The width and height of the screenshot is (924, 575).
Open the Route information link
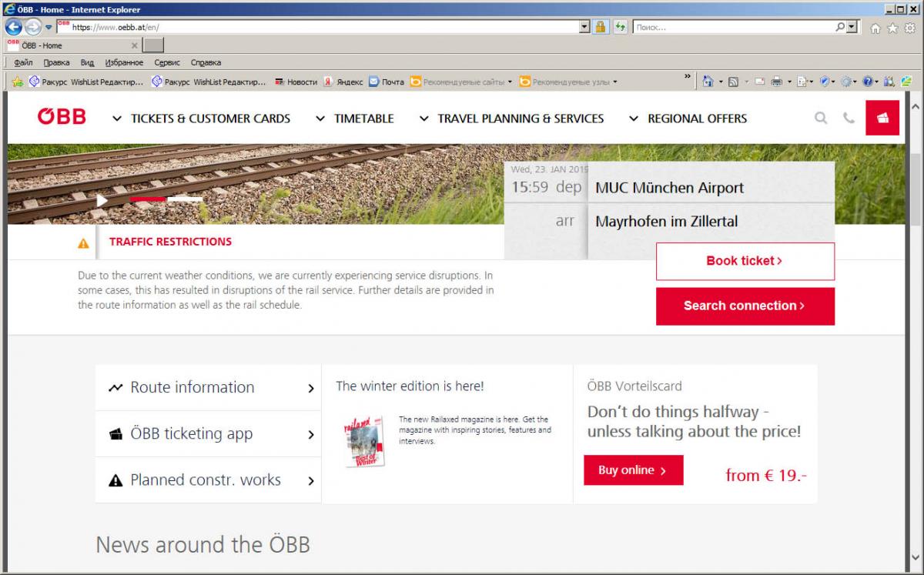(209, 387)
